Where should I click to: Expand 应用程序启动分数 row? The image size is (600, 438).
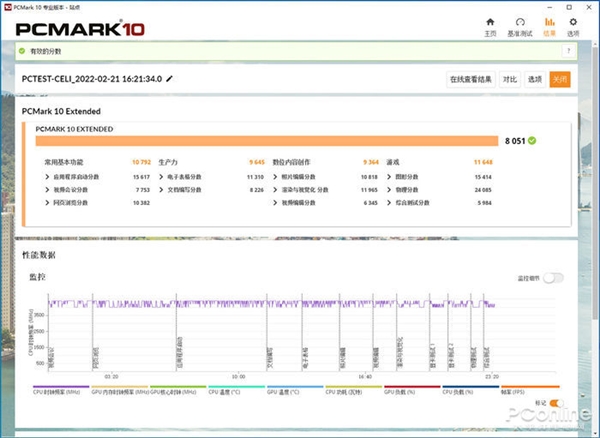pyautogui.click(x=47, y=177)
